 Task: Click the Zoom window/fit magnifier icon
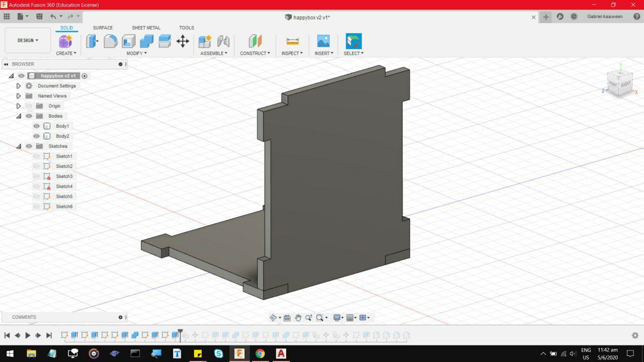(x=320, y=318)
